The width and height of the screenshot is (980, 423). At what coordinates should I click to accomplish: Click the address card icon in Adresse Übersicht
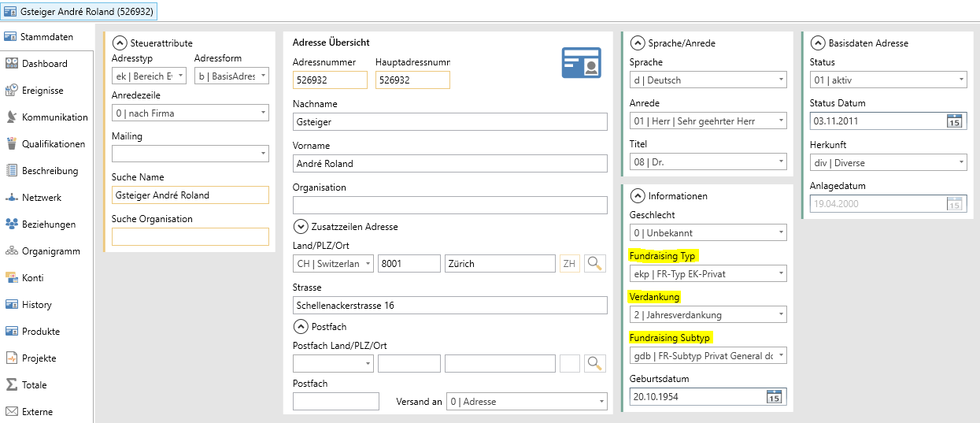581,62
